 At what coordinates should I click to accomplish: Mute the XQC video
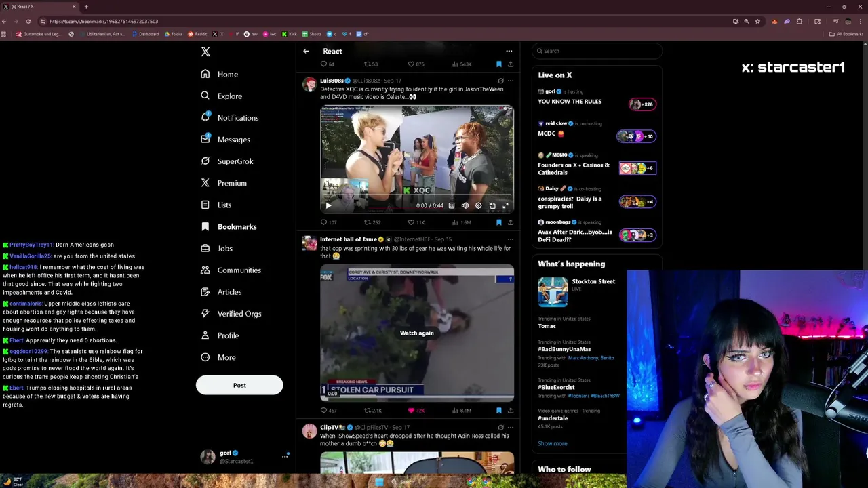465,205
